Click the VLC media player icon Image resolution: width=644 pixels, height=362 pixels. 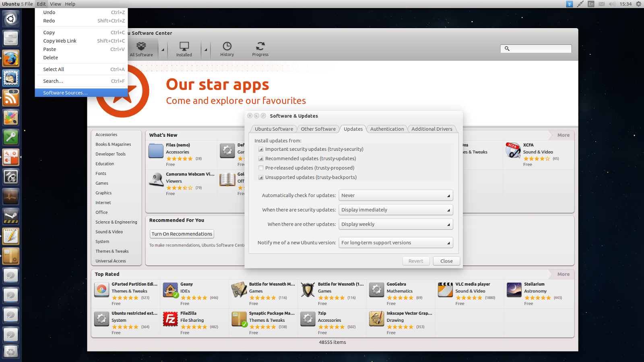[445, 290]
